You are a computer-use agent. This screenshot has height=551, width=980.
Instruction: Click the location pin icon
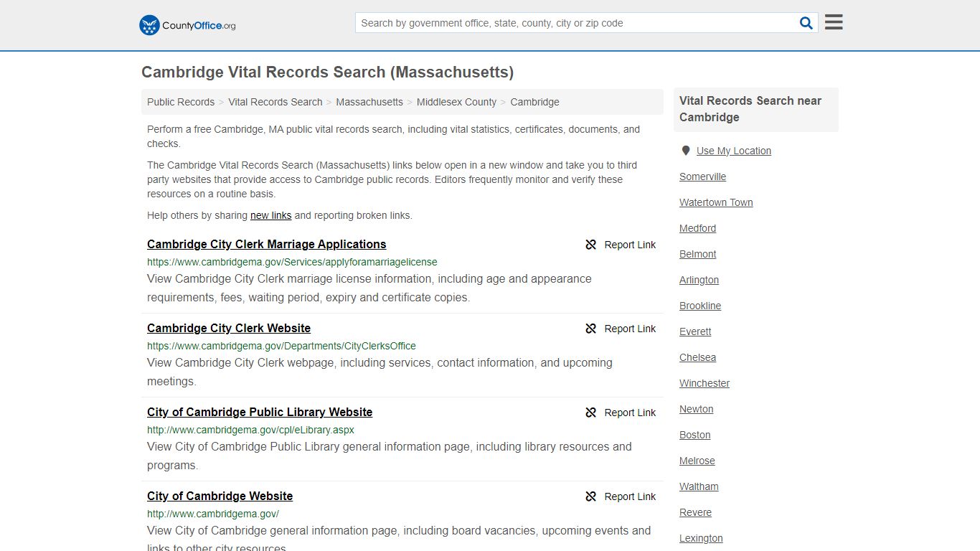(x=686, y=151)
